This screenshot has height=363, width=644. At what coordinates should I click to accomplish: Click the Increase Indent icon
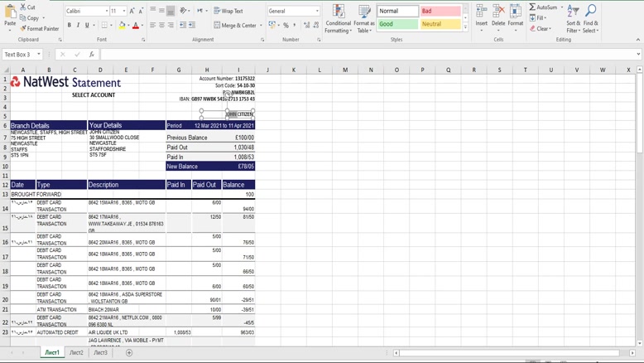192,26
